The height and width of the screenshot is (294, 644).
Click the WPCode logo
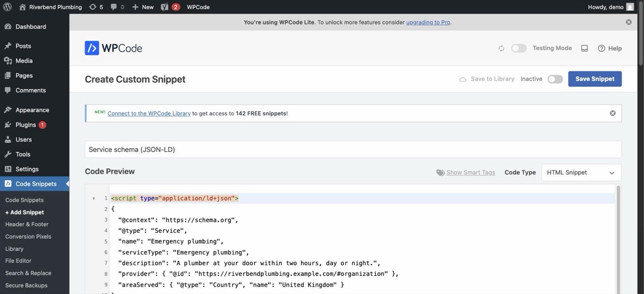(113, 48)
